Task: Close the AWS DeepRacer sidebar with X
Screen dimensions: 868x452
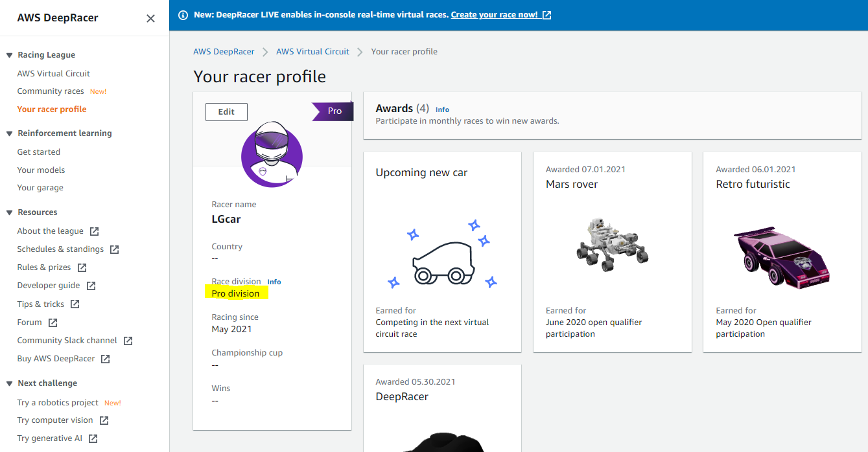Action: tap(150, 18)
